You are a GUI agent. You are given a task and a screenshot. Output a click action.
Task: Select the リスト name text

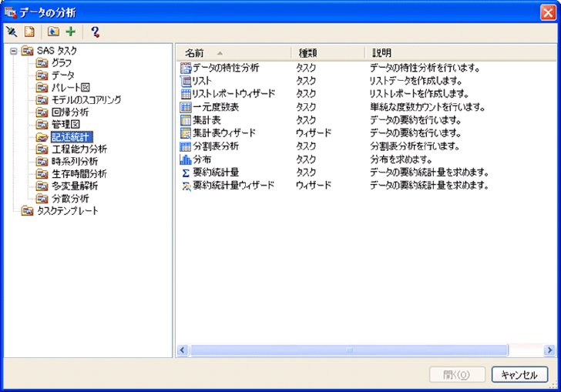tap(202, 81)
